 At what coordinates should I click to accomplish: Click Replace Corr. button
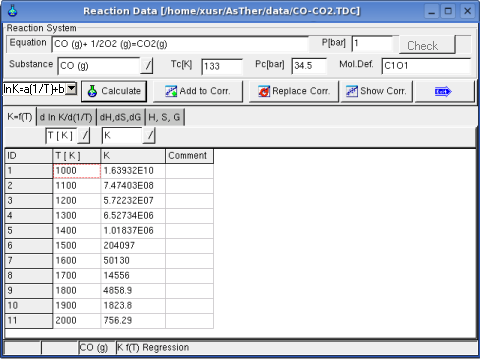click(x=294, y=91)
